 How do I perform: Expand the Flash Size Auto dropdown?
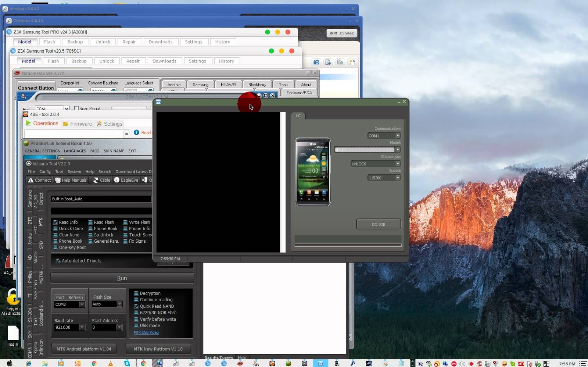pos(107,304)
